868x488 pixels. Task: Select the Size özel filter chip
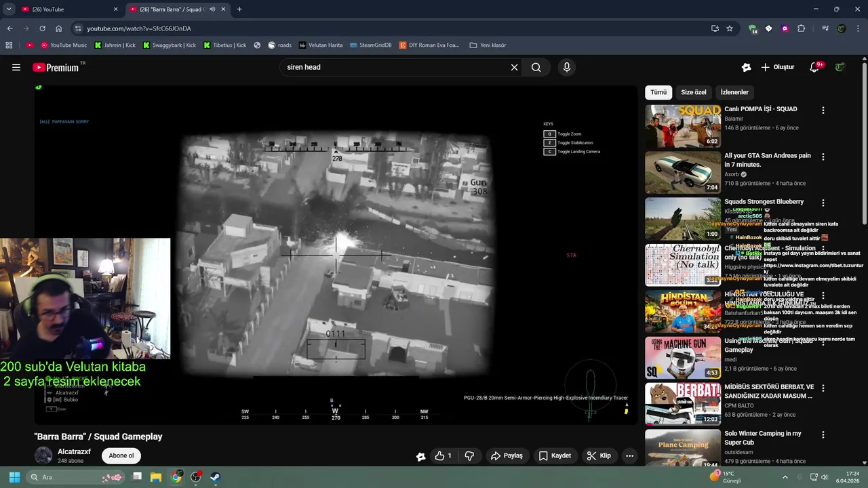[694, 92]
